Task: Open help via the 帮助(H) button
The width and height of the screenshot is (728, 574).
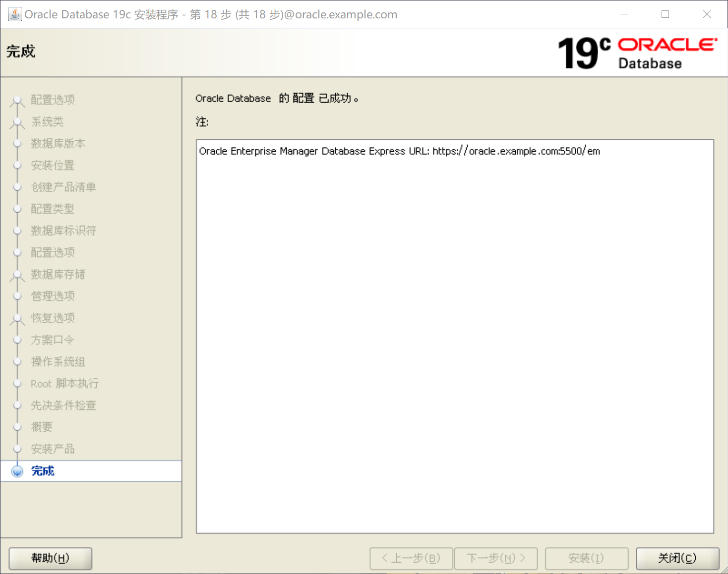Action: coord(50,558)
